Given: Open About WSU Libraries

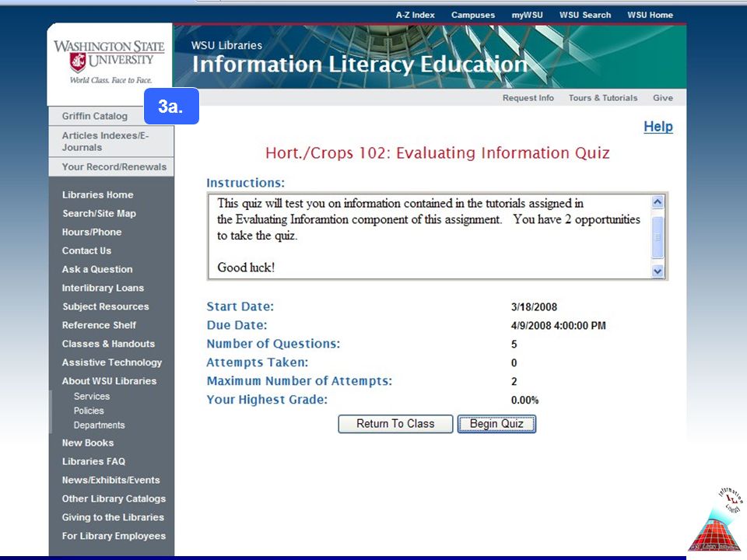Looking at the screenshot, I should [x=109, y=380].
